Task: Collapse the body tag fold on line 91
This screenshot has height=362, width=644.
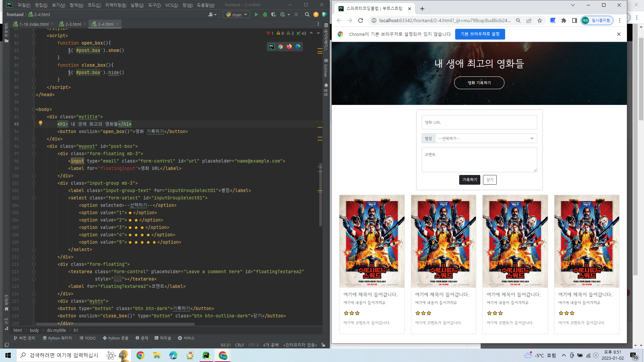Action: tap(34, 109)
